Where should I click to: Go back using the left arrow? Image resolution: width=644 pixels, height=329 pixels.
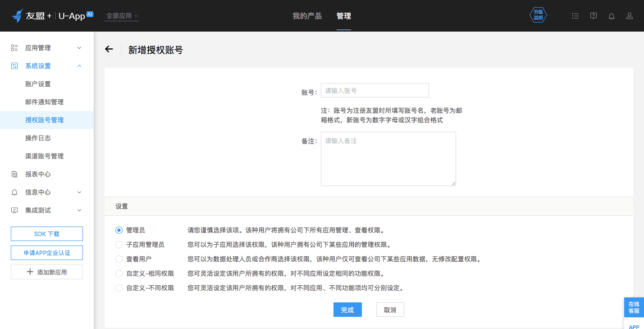(109, 49)
